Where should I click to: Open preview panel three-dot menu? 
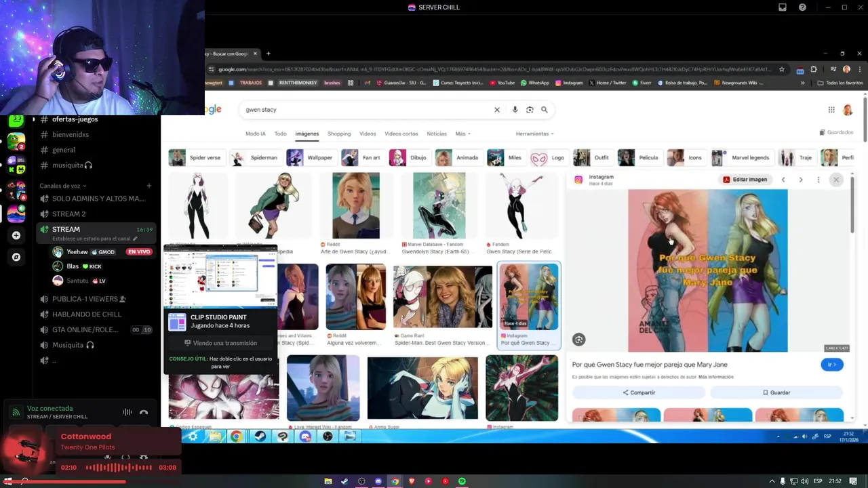[818, 180]
